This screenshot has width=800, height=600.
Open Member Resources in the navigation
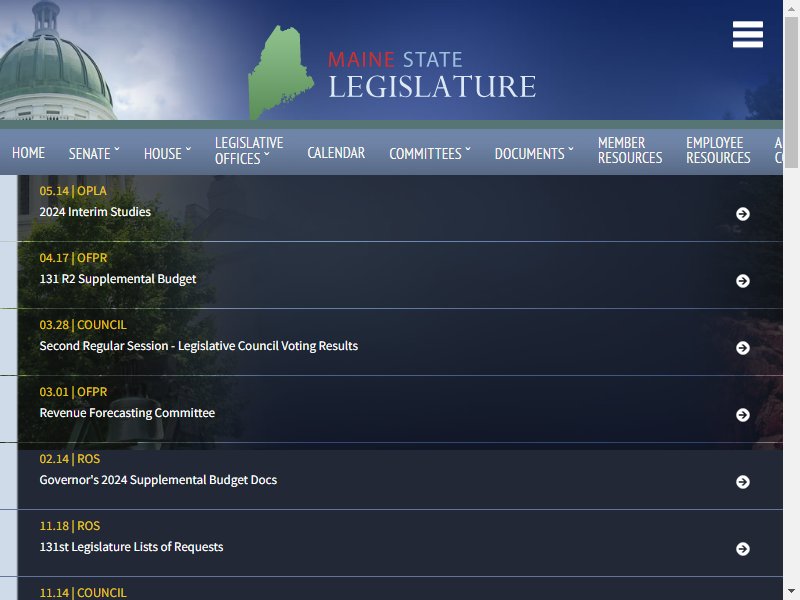click(630, 150)
